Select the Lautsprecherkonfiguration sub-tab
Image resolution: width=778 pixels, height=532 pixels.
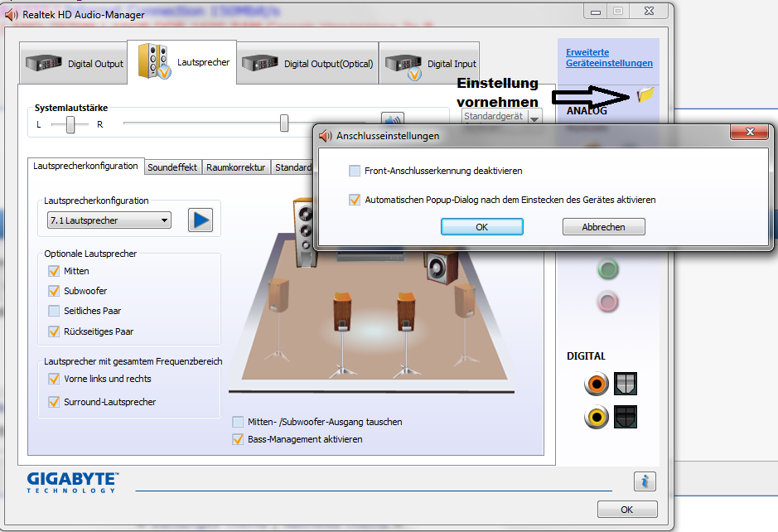click(x=86, y=166)
